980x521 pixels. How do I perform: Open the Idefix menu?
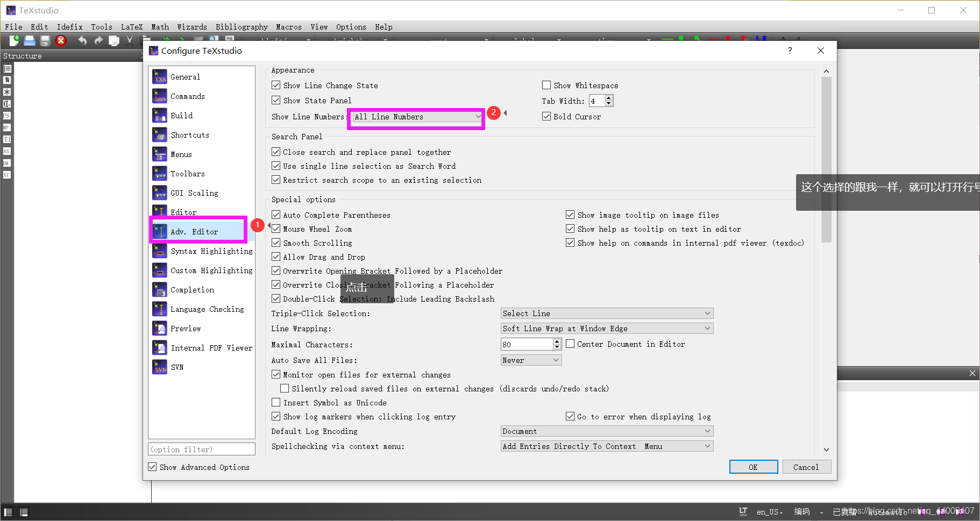point(70,27)
